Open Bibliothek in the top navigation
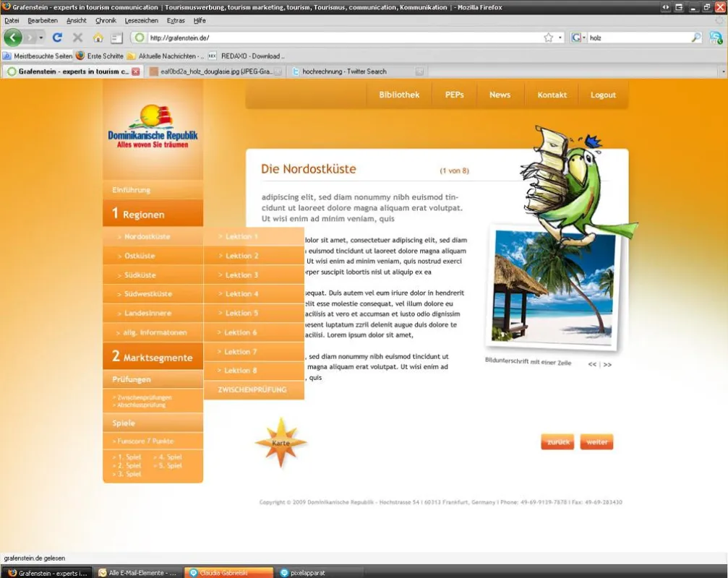 click(399, 95)
